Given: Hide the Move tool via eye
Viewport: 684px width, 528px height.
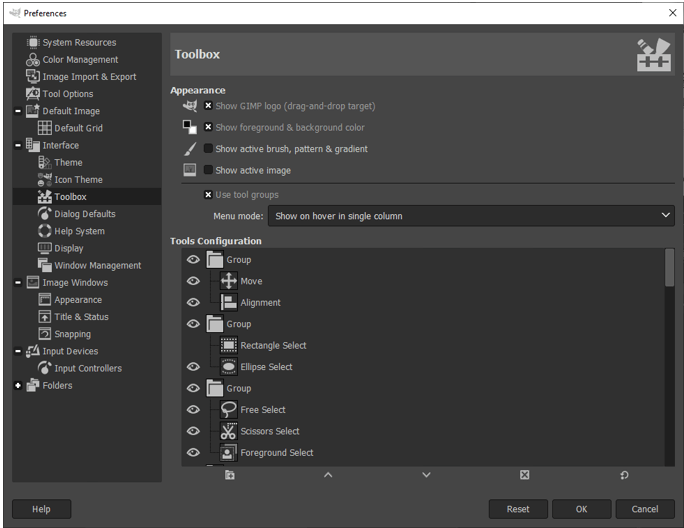Looking at the screenshot, I should tap(193, 281).
